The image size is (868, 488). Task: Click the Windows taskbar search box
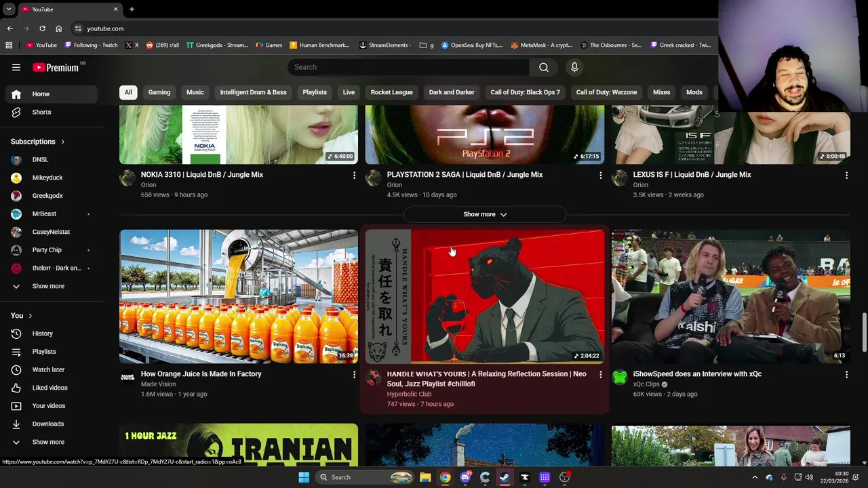point(366,477)
